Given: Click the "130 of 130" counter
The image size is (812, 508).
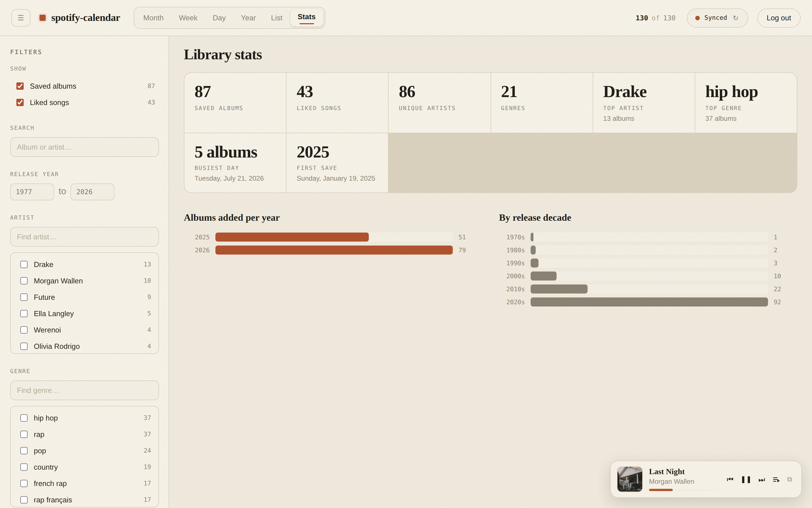Looking at the screenshot, I should (x=655, y=18).
